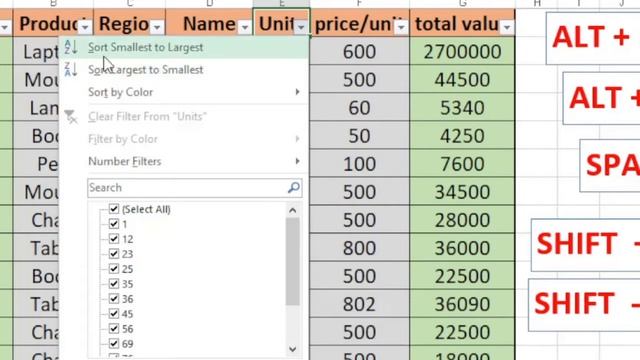Select the price cell showing 802
This screenshot has width=640, height=360.
pyautogui.click(x=359, y=304)
